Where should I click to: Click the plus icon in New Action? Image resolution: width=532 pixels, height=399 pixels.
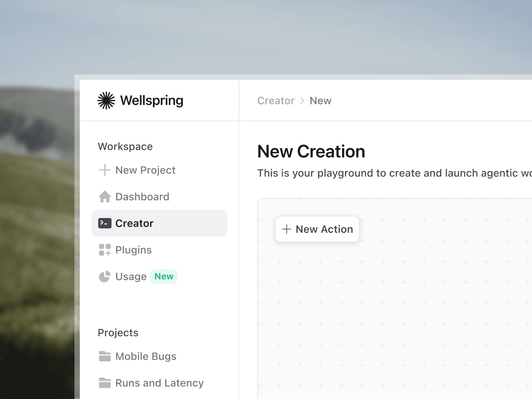pos(286,229)
